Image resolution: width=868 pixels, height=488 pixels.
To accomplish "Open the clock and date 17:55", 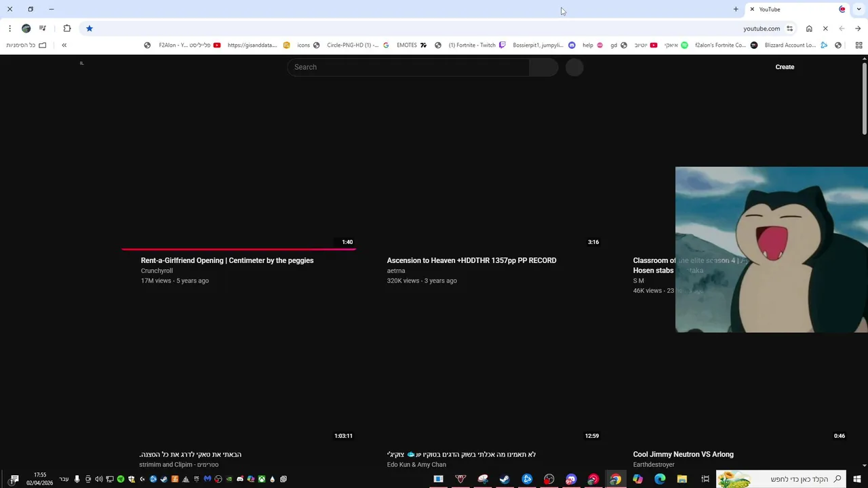I will 39,479.
